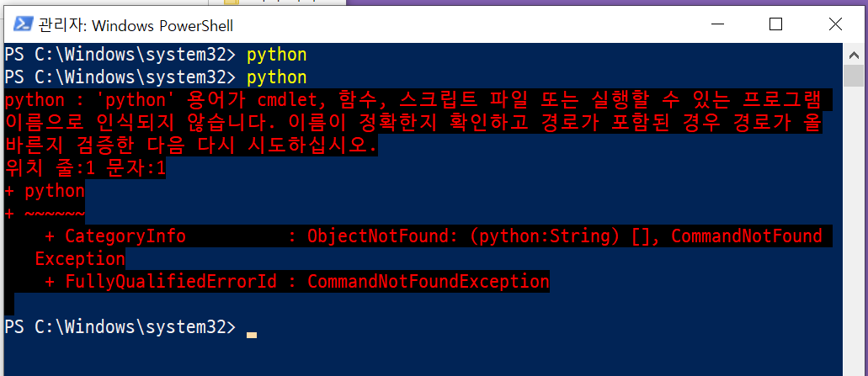The image size is (868, 376).
Task: Click the text '위치 줄:1 문자:1'
Action: click(85, 168)
